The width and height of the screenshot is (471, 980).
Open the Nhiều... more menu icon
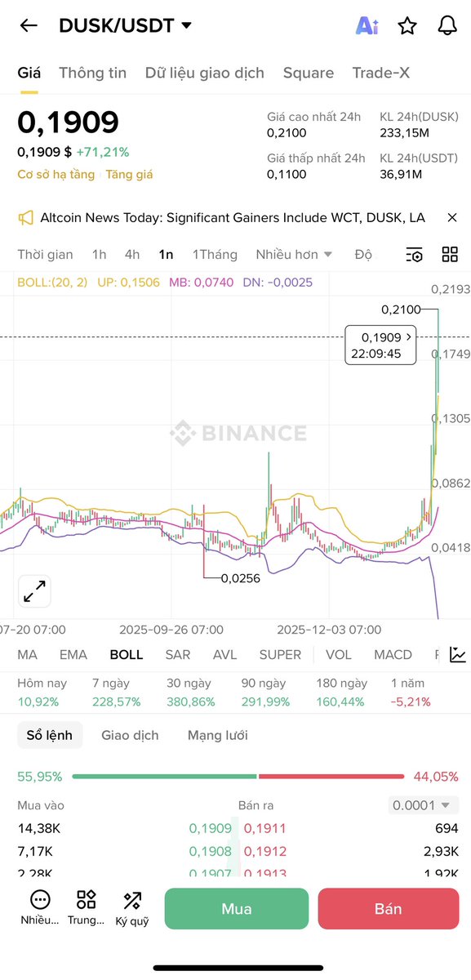click(39, 908)
